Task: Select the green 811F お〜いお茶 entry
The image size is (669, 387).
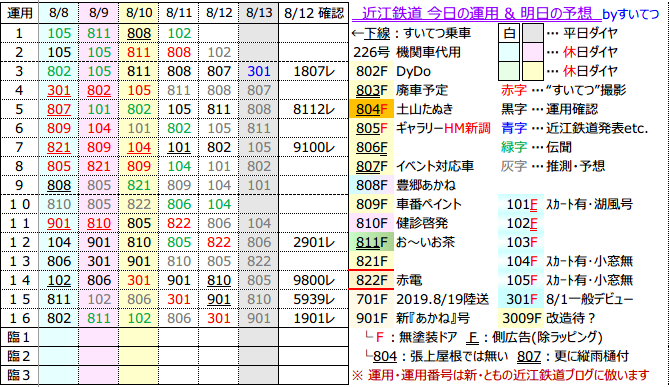Action: pos(402,242)
